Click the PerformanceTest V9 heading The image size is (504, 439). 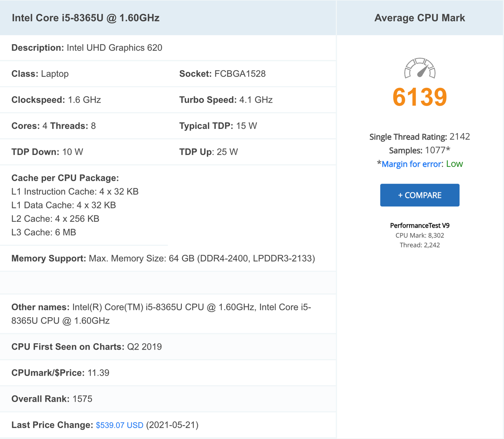click(420, 226)
